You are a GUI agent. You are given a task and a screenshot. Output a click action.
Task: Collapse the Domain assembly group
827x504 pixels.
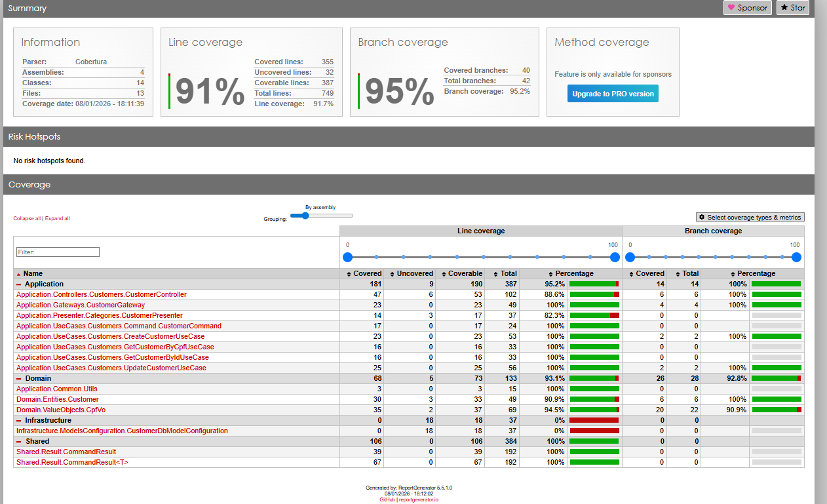point(19,378)
